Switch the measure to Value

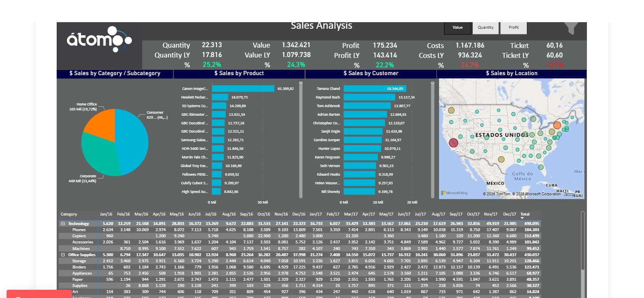458,28
